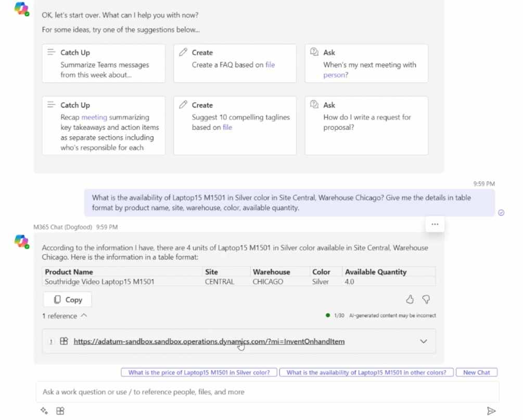The height and width of the screenshot is (420, 523).
Task: Click the reference plugin icon next to URL
Action: tap(63, 341)
